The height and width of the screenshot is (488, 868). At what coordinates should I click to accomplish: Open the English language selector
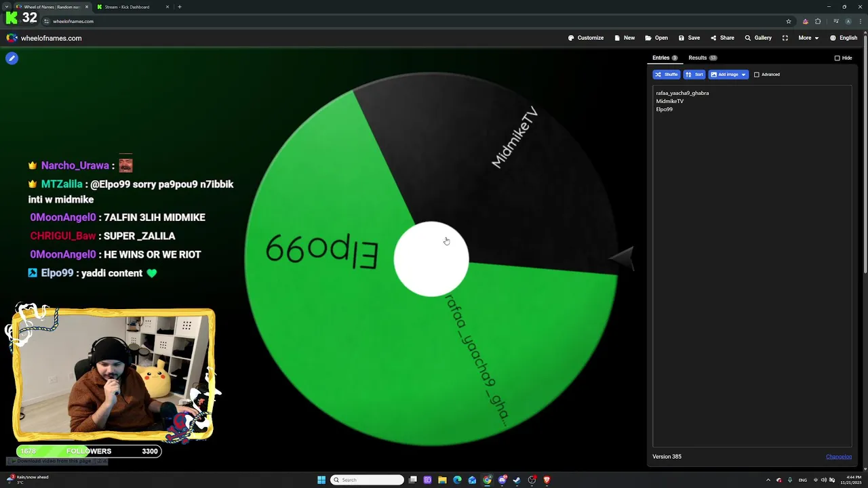point(844,38)
